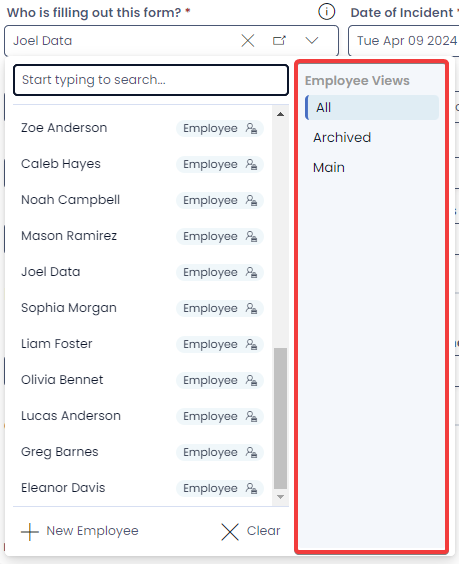Click the New Employee button
This screenshot has height=564, width=459.
coord(80,531)
